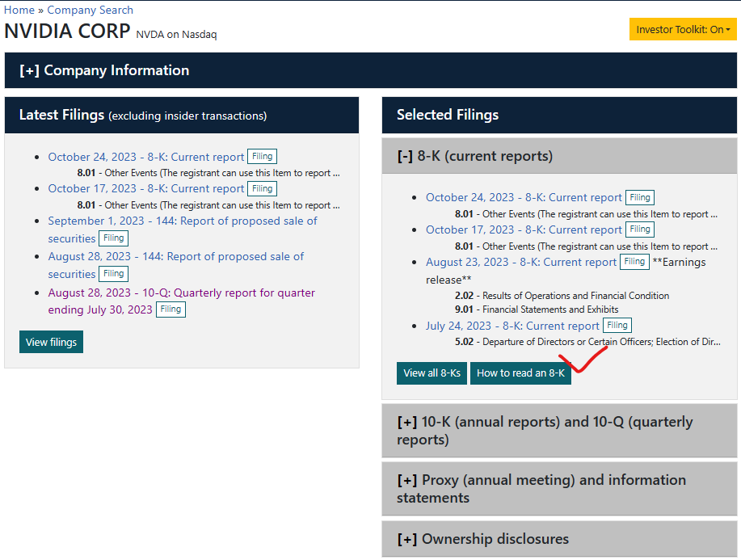Viewport: 741px width, 560px height.
Task: Click How to read an 8-K button
Action: click(x=520, y=373)
